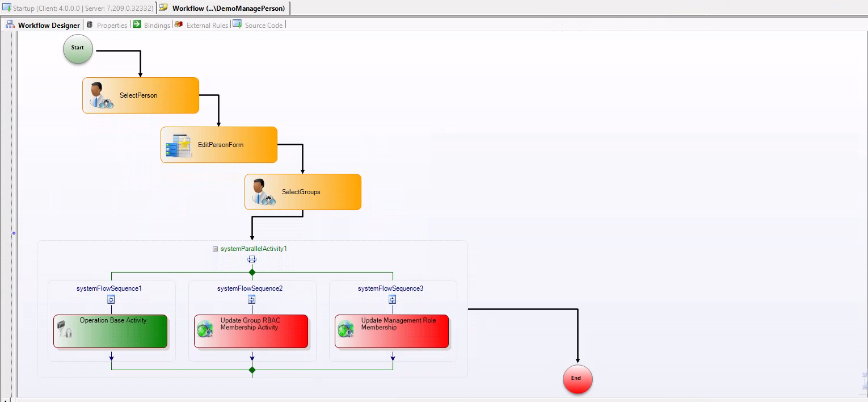Viewport: 868px width, 402px height.
Task: Switch to the Source Code tab
Action: pyautogui.click(x=258, y=25)
